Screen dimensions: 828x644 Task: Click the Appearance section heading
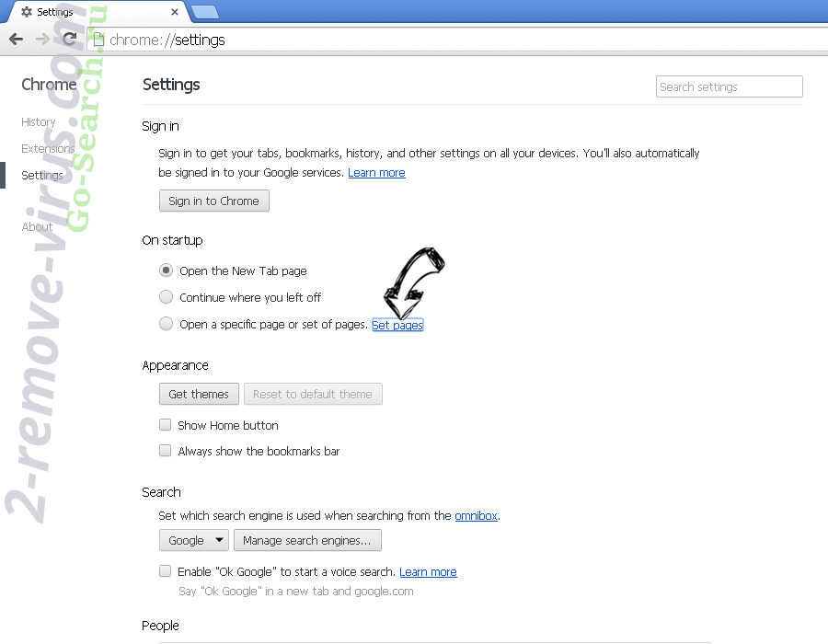tap(175, 365)
